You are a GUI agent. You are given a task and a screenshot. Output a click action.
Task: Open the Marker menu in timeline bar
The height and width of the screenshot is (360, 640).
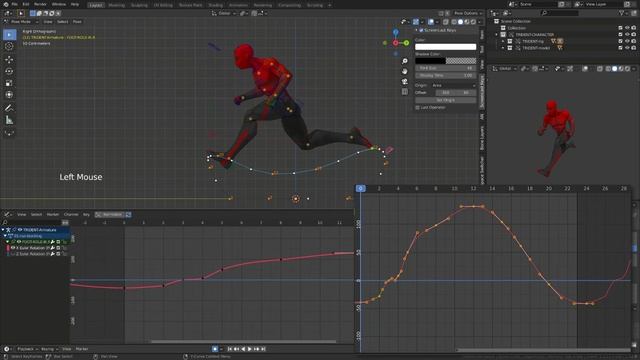pyautogui.click(x=82, y=349)
